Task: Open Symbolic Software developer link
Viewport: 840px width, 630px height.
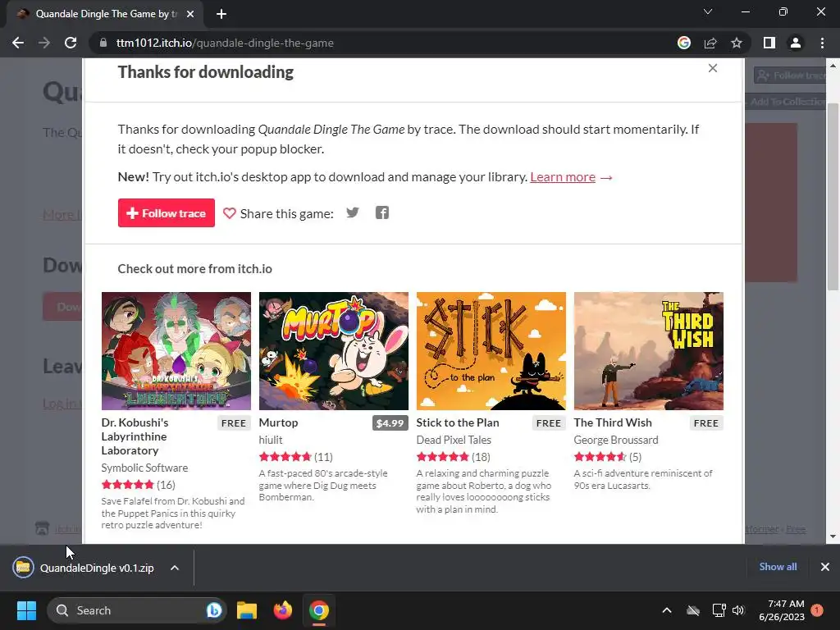Action: point(144,468)
